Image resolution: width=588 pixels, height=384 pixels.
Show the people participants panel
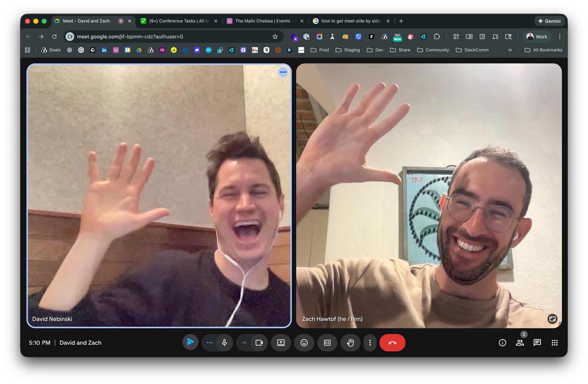coord(520,343)
